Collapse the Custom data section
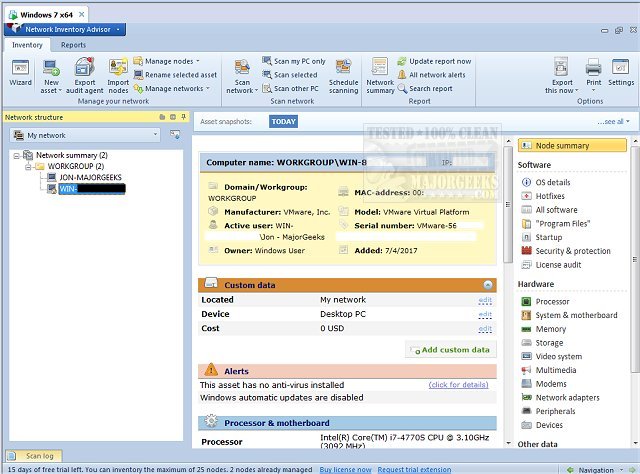Screen dimensions: 640x474 (488, 285)
